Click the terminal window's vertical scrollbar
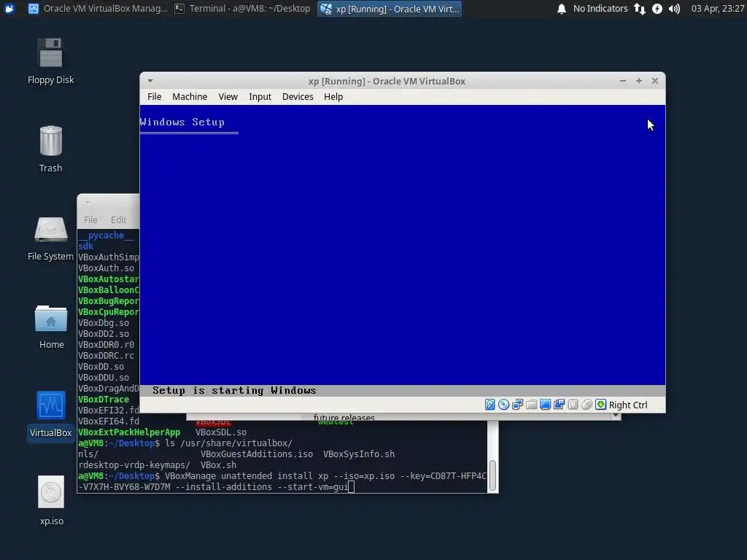This screenshot has height=560, width=747. coord(493,475)
